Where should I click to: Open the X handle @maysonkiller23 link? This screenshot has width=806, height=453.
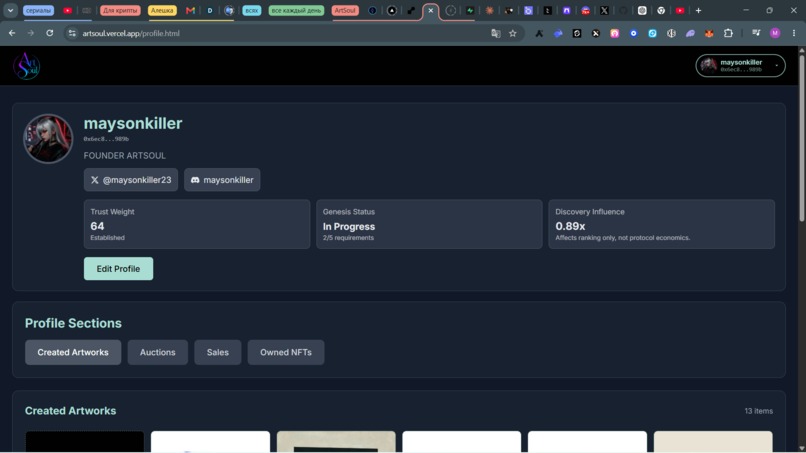tap(131, 180)
